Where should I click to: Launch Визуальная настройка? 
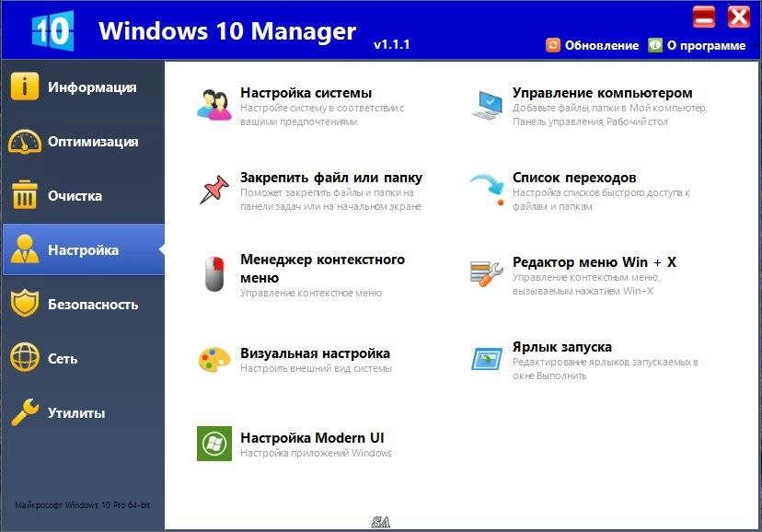pyautogui.click(x=315, y=353)
